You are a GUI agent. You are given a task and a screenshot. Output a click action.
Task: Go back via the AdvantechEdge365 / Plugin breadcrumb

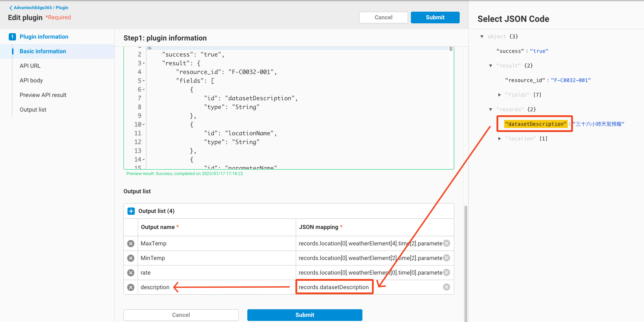(x=39, y=8)
